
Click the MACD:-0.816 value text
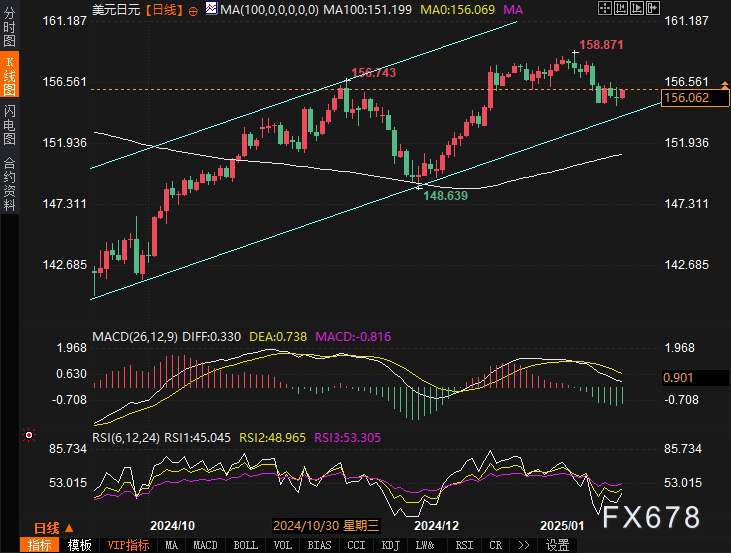point(353,337)
